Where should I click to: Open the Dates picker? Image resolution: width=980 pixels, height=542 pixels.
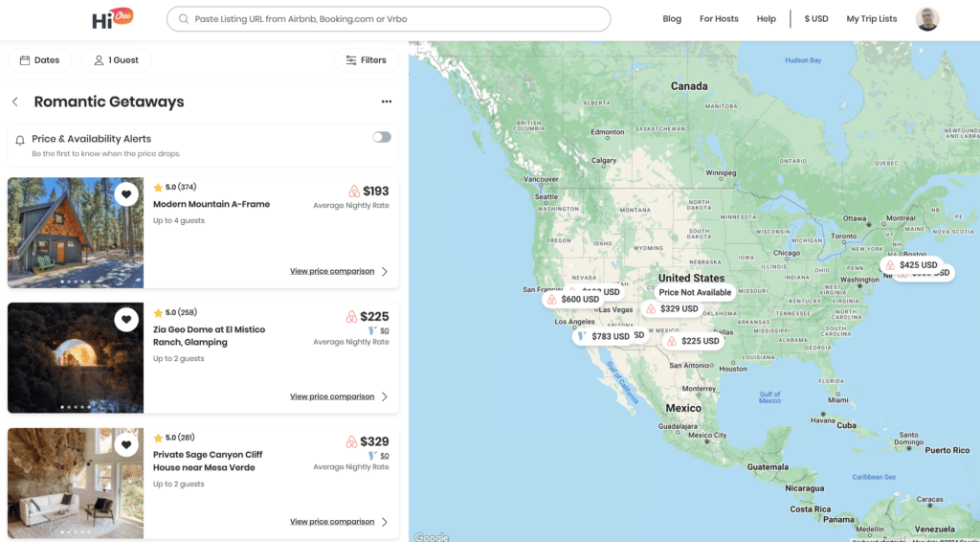[39, 60]
